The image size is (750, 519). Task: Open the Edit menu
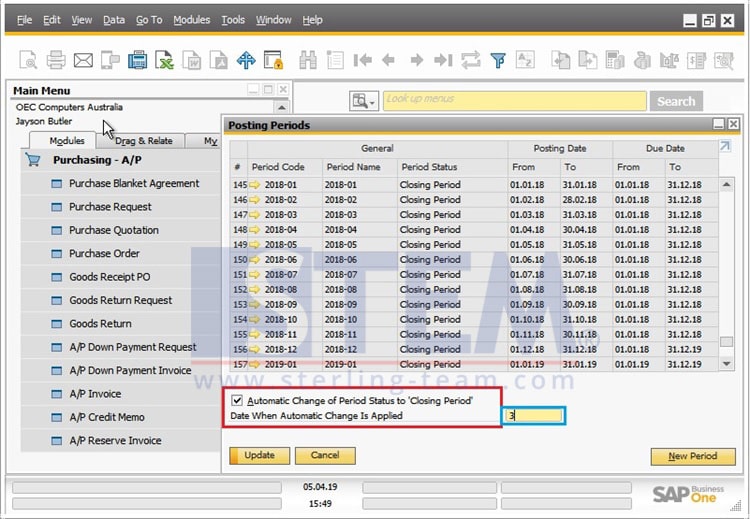(x=52, y=20)
